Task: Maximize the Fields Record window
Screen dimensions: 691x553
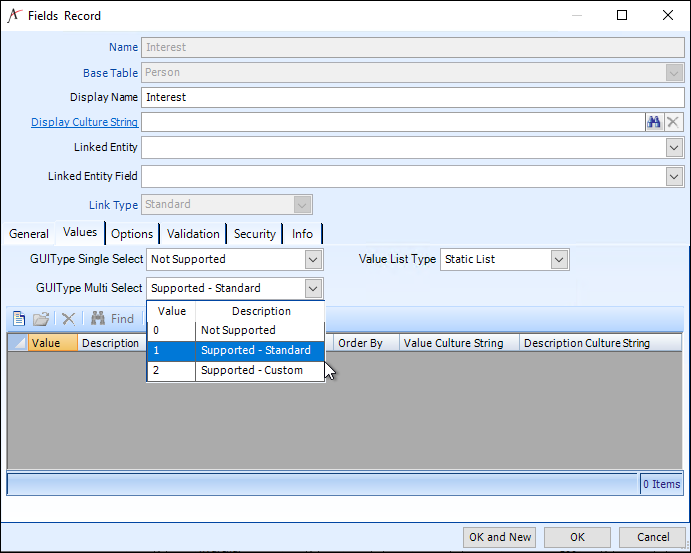Action: coord(622,15)
